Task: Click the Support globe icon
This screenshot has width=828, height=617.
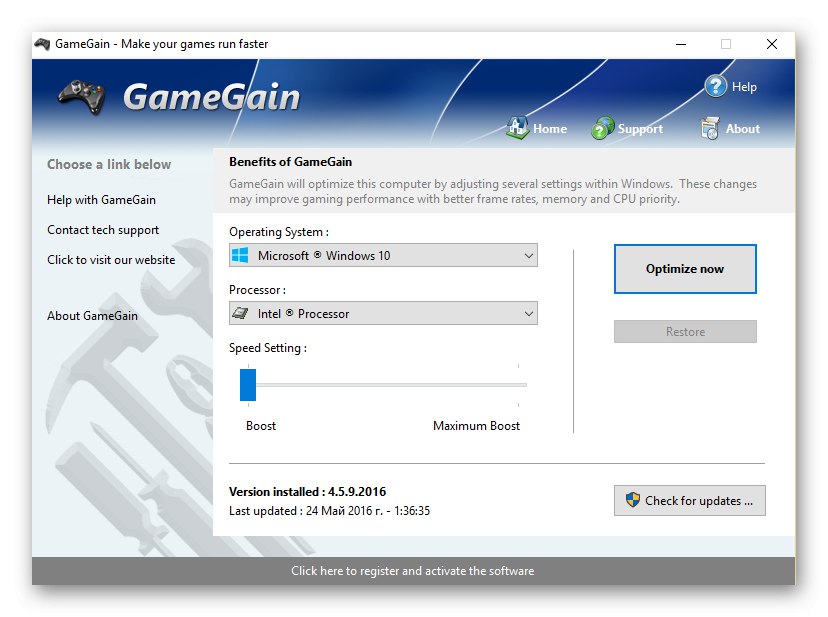Action: coord(603,128)
